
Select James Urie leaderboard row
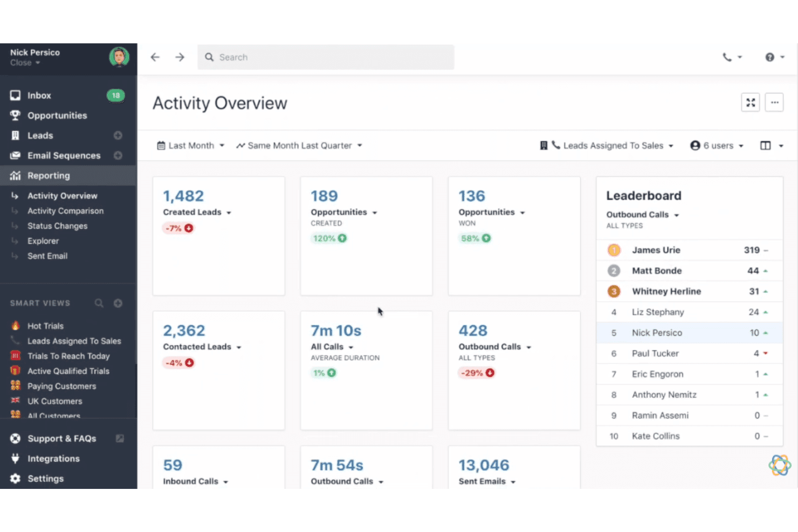[x=690, y=250]
